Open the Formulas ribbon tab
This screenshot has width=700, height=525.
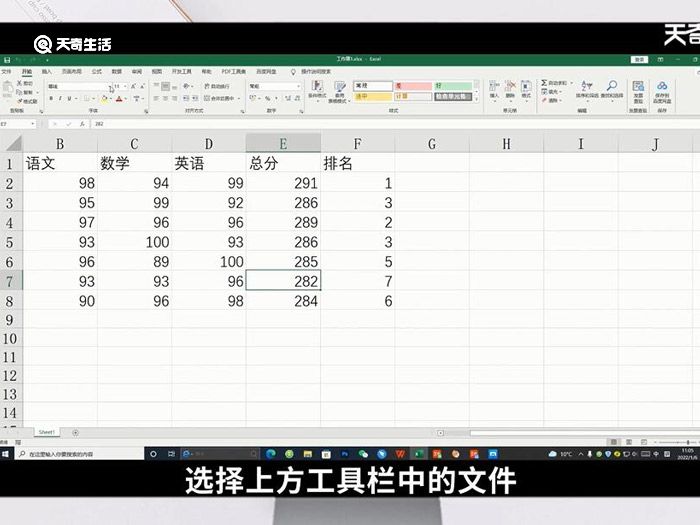(96, 71)
